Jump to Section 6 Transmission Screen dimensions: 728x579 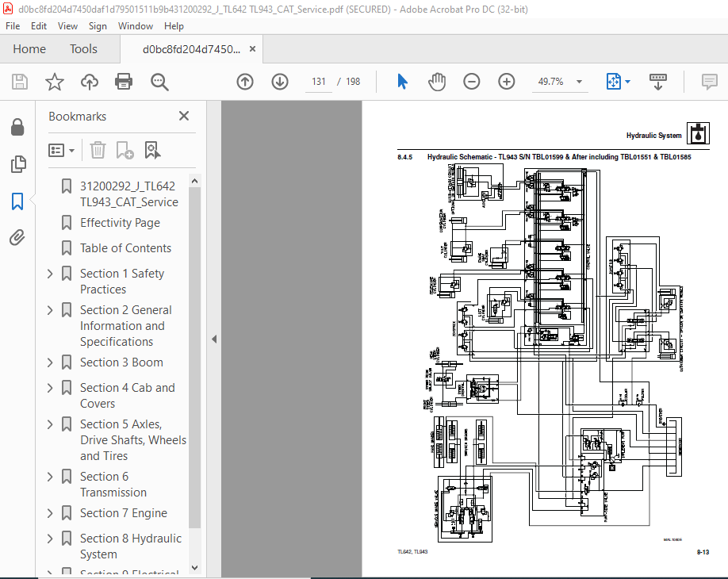113,485
